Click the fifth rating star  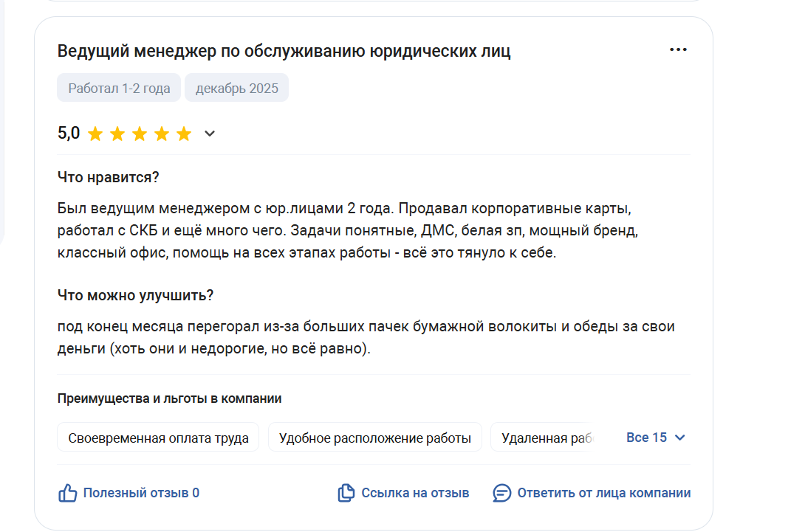[184, 134]
